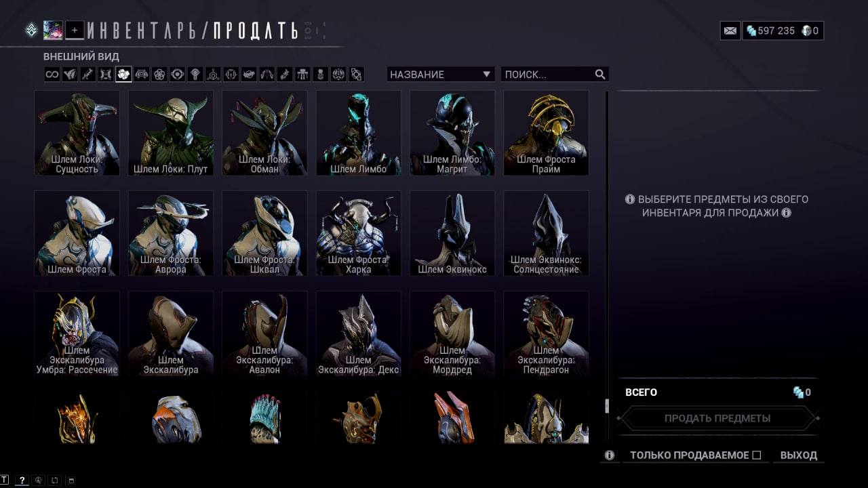Select the Шлем Фроста Прайм thumbnail

pyautogui.click(x=547, y=134)
